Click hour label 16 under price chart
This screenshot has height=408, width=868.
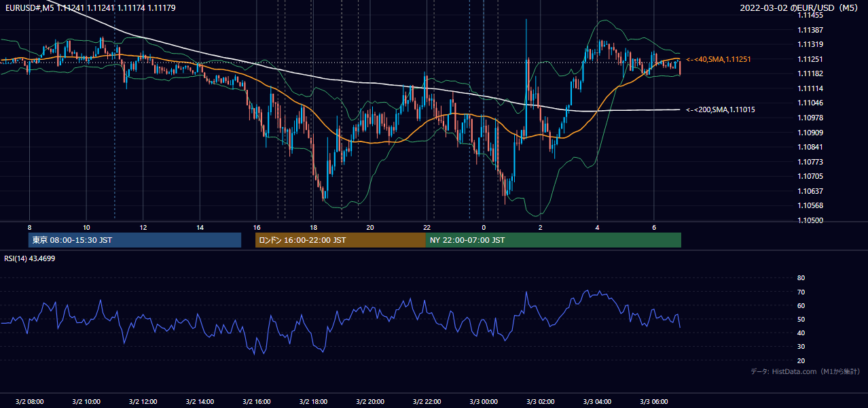coord(257,227)
